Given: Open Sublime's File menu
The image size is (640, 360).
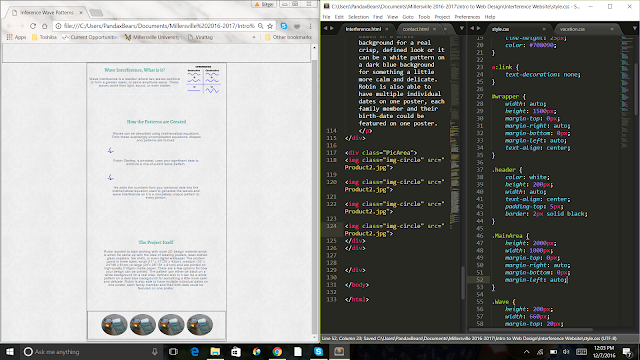Looking at the screenshot, I should tap(326, 17).
